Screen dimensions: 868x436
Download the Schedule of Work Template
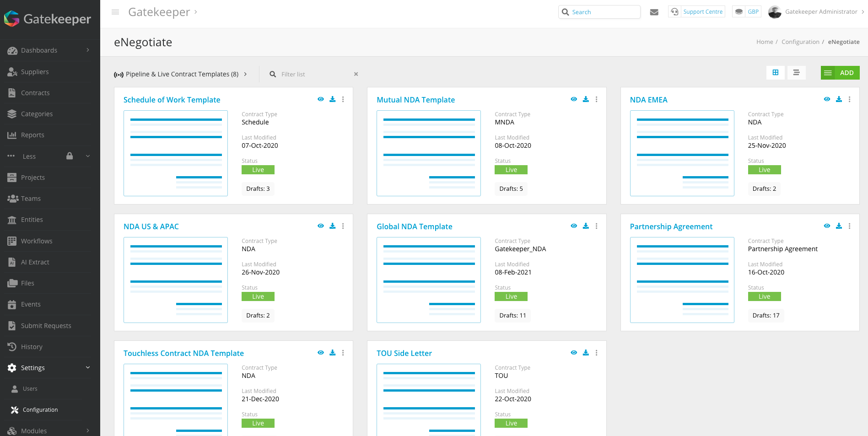(x=333, y=99)
